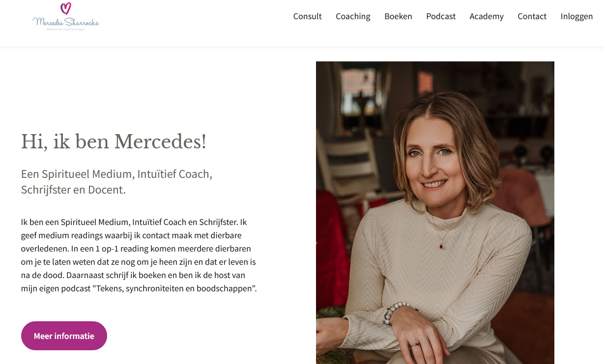Open the Consult menu item

coord(307,16)
